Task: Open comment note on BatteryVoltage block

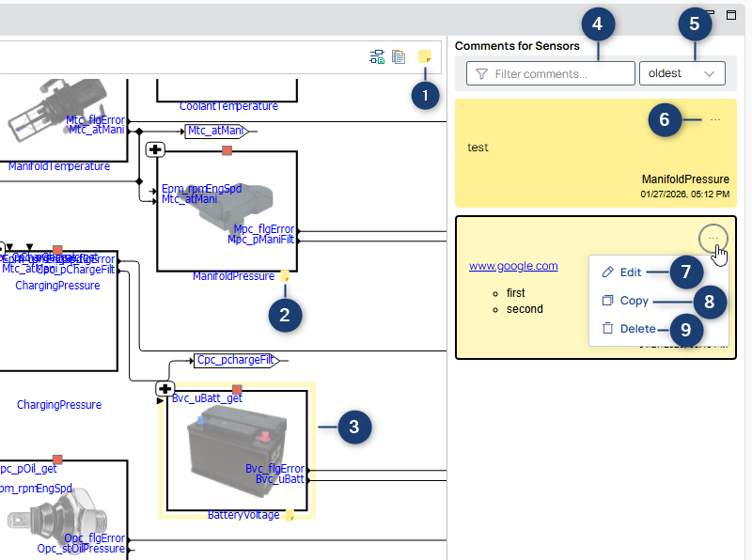Action: 290,514
